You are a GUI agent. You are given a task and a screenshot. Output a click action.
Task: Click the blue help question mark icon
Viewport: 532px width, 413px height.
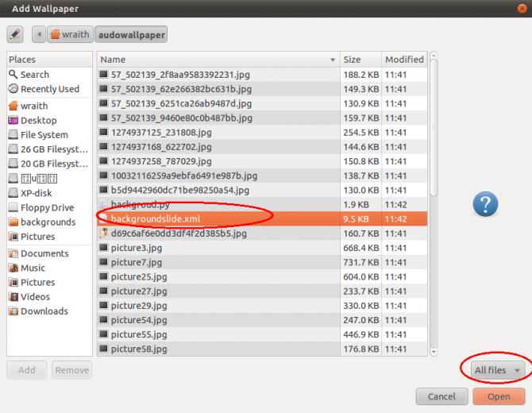click(x=485, y=204)
